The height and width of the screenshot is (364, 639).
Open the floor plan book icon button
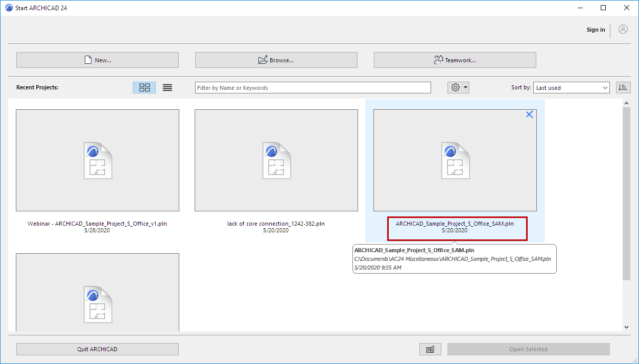tap(430, 349)
